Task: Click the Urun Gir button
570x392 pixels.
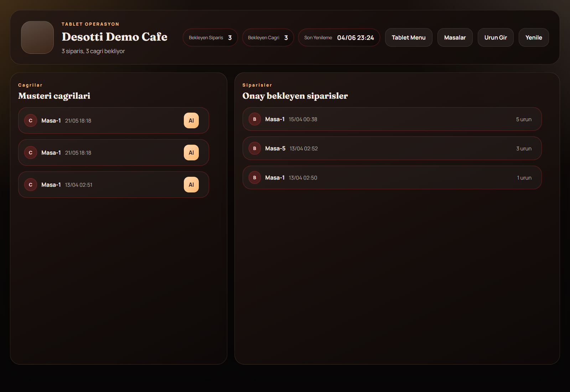Action: pyautogui.click(x=496, y=37)
